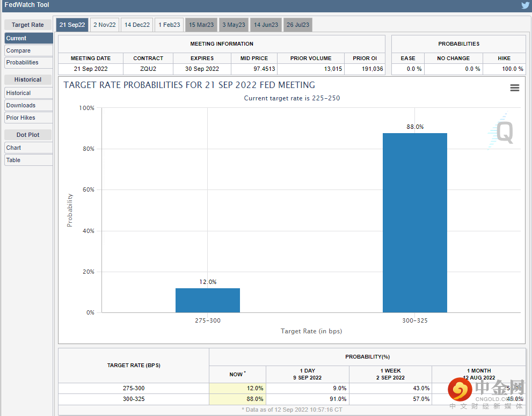The height and width of the screenshot is (416, 532).
Task: Open the Dot Plot Chart
Action: [28, 148]
